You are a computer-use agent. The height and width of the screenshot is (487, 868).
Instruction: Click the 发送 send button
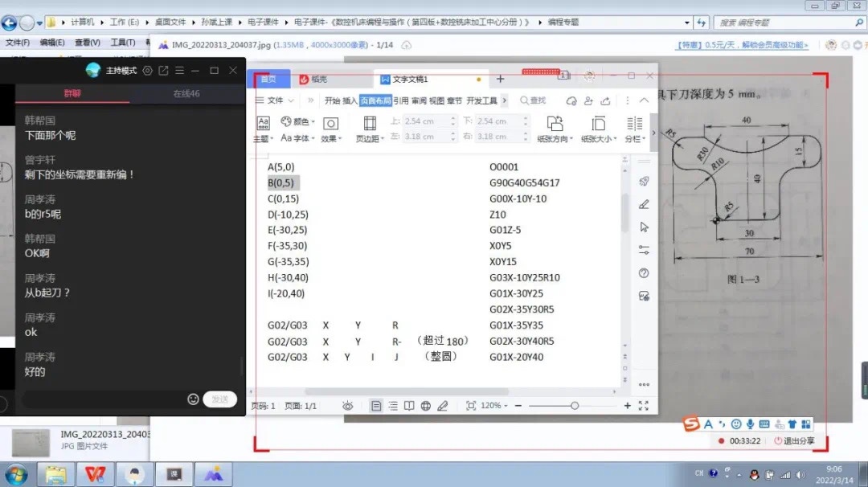pyautogui.click(x=219, y=399)
